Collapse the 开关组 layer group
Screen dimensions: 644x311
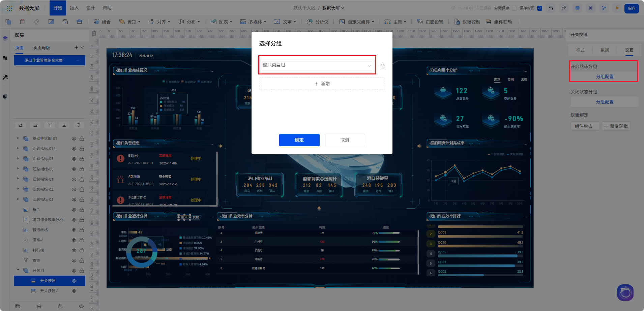[18, 270]
